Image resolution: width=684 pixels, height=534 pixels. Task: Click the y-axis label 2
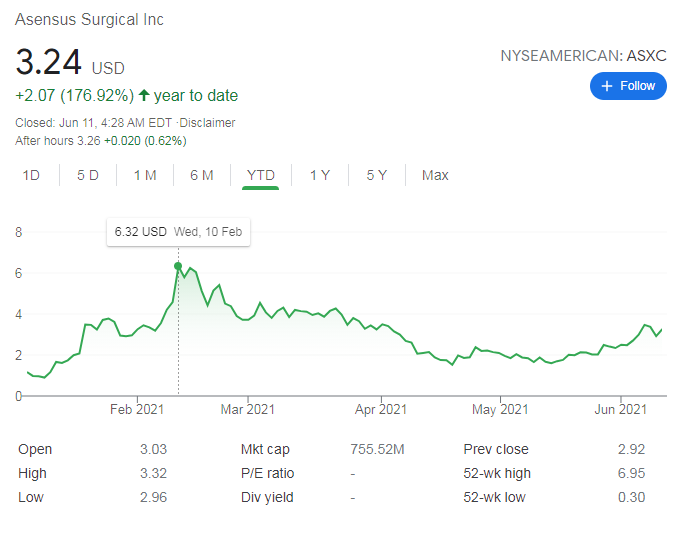click(x=18, y=355)
